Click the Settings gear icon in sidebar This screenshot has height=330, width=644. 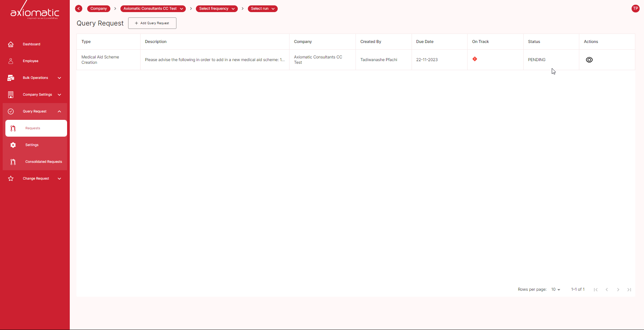[x=13, y=145]
